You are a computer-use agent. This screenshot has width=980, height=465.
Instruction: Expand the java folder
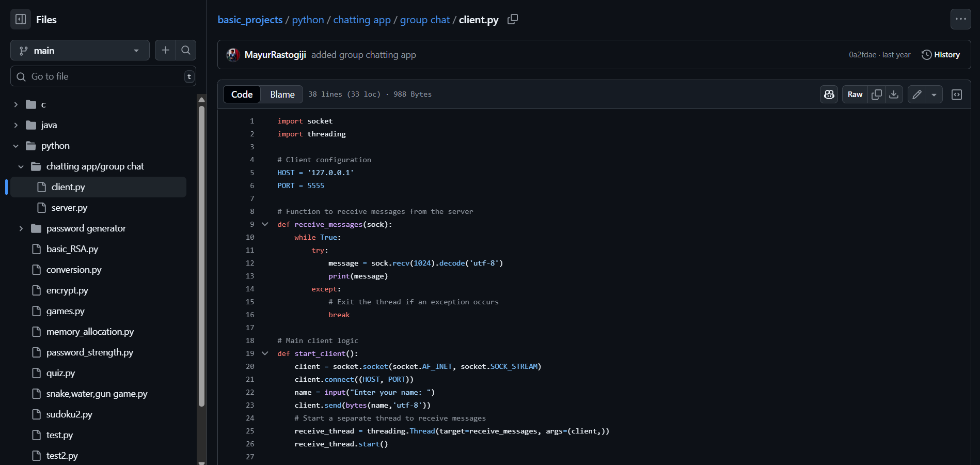coord(16,125)
